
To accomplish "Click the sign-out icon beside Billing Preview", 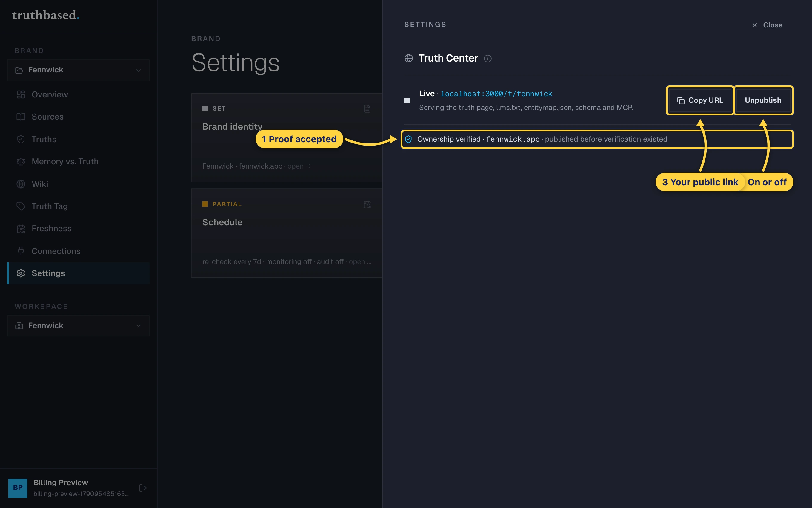I will 143,488.
